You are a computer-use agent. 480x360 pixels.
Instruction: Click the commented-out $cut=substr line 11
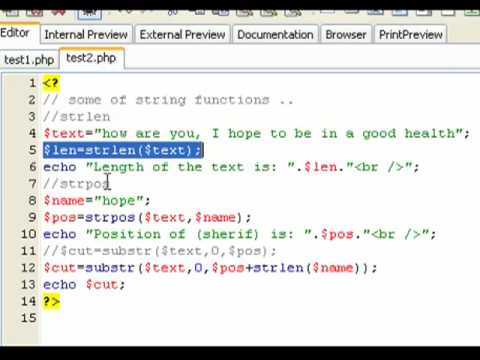coord(160,251)
